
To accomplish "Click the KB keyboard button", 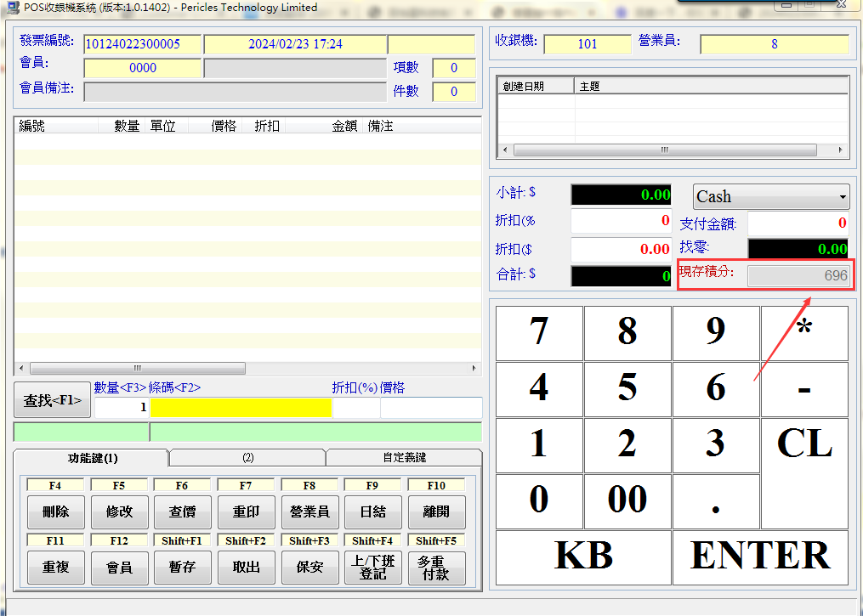I will pyautogui.click(x=583, y=557).
